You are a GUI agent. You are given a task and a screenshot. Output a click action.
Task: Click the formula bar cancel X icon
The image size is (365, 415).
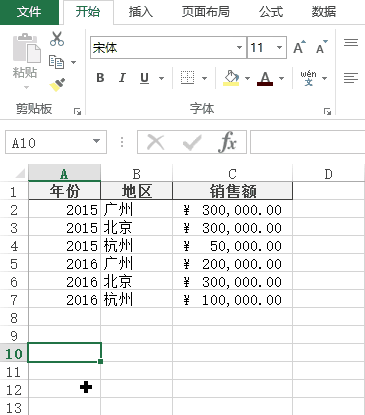pyautogui.click(x=156, y=143)
